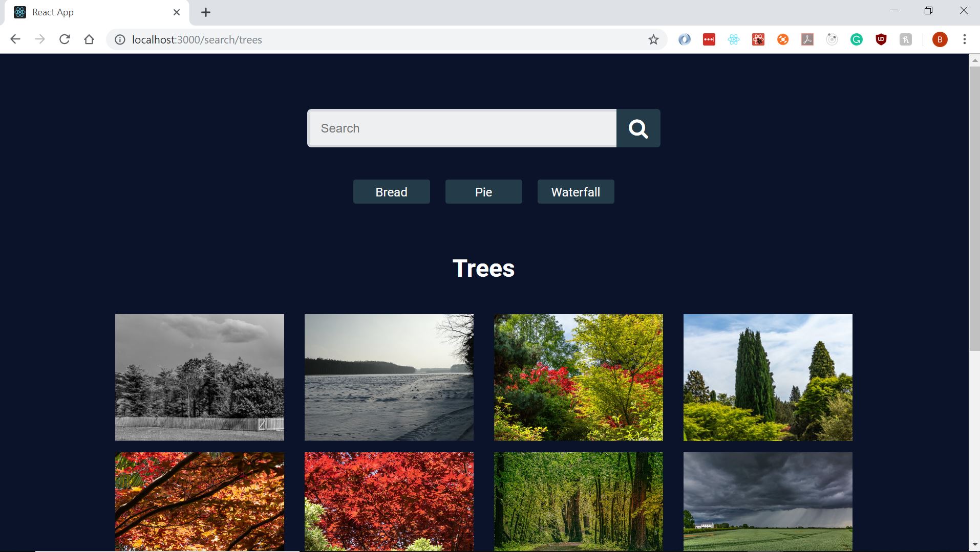Open Chrome's three-dot menu
This screenshot has height=552, width=980.
click(x=964, y=39)
